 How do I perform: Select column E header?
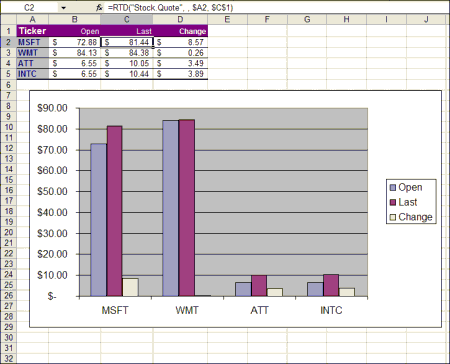(227, 19)
